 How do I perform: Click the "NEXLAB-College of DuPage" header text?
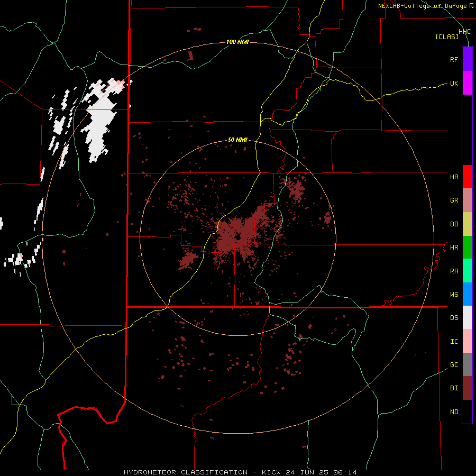pos(422,6)
